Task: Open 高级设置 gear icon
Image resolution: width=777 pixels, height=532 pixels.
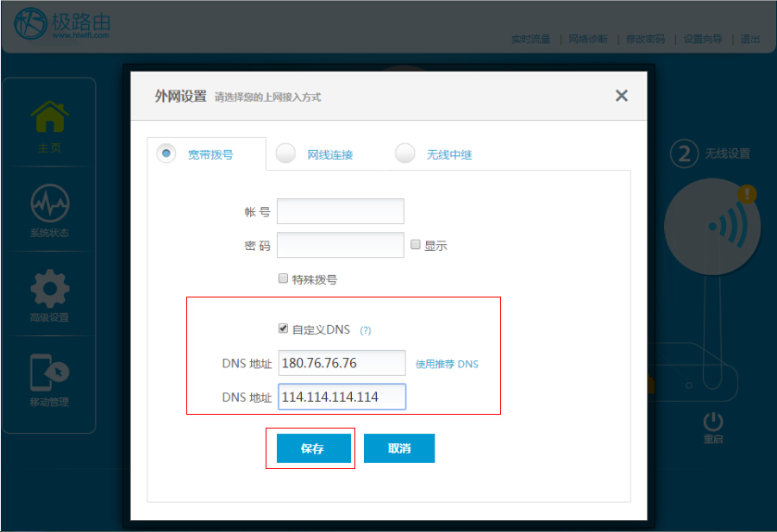Action: (x=49, y=287)
